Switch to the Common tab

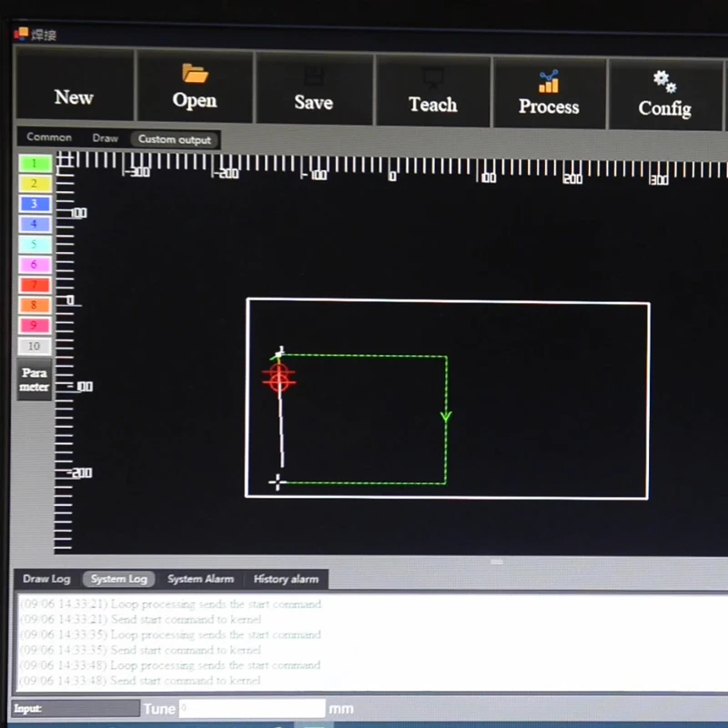pos(49,138)
